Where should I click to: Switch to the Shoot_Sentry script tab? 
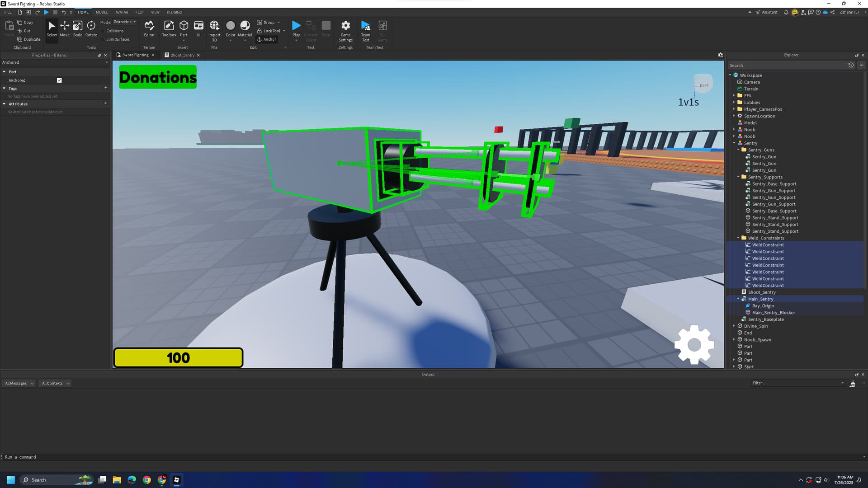pyautogui.click(x=182, y=55)
